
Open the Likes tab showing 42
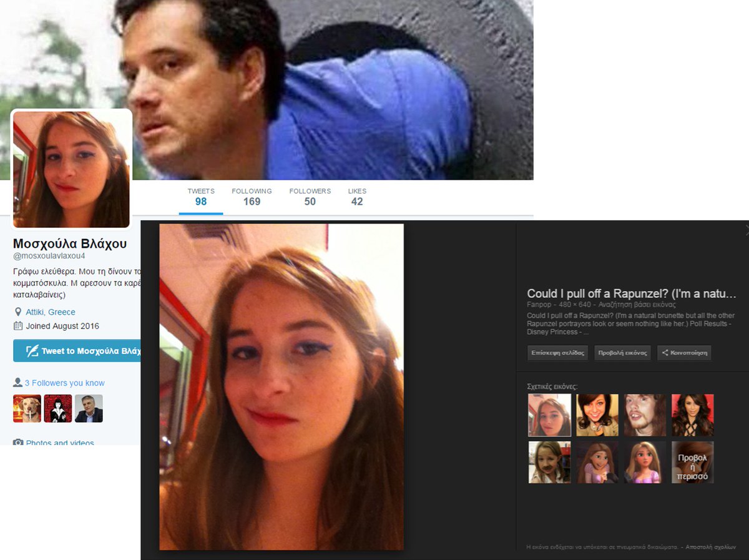[x=357, y=197]
